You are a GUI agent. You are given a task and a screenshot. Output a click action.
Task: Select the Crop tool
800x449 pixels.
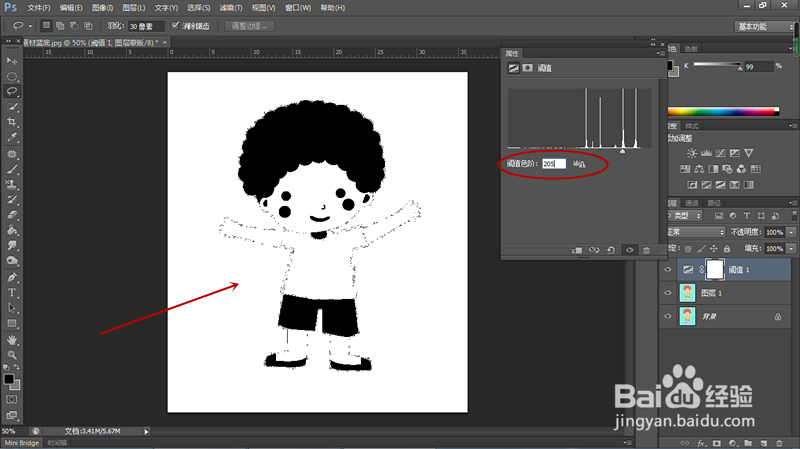coord(12,122)
